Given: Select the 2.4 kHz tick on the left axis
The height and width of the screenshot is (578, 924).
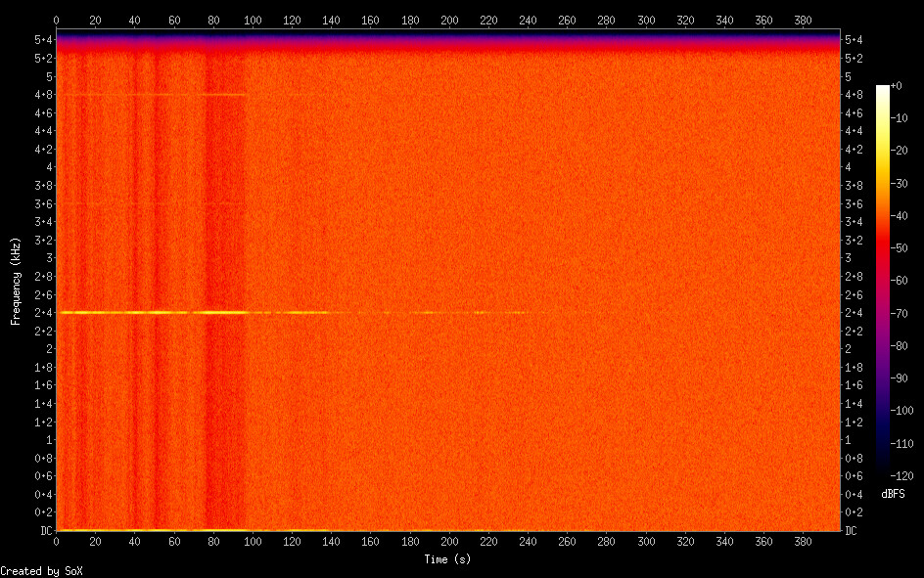Looking at the screenshot, I should click(x=43, y=312).
